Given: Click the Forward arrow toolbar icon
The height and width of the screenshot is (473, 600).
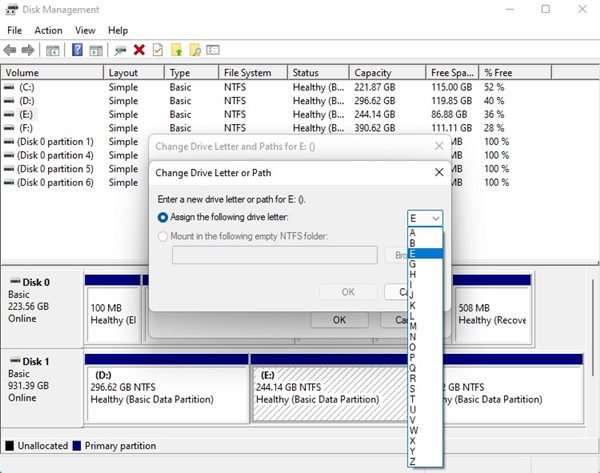Looking at the screenshot, I should 28,50.
